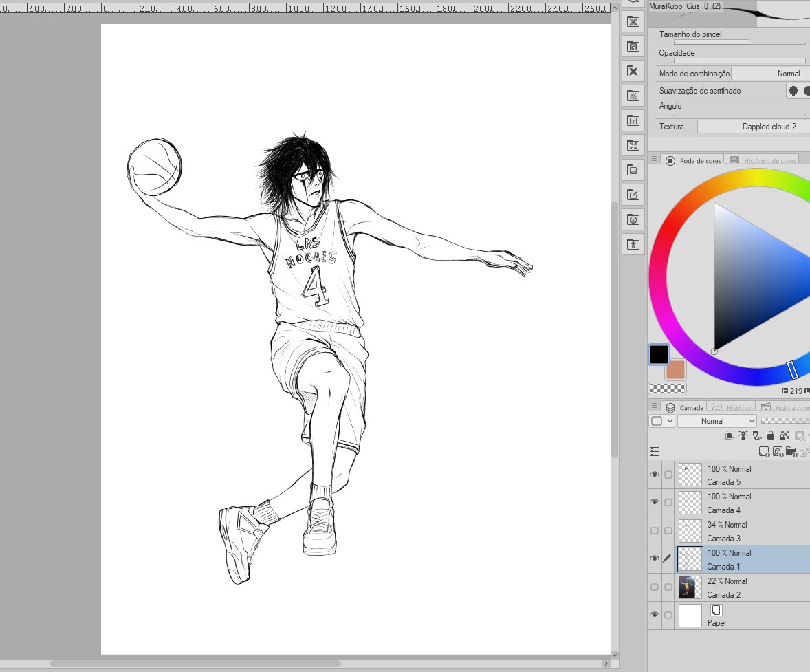Viewport: 810px width, 672px height.
Task: Click the pen editing icon on Camada 1
Action: point(668,559)
